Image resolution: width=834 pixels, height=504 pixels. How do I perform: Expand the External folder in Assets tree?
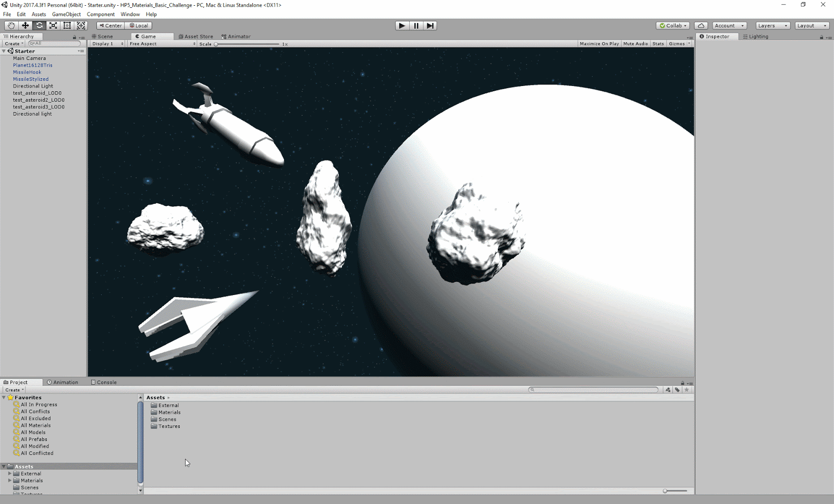click(9, 474)
